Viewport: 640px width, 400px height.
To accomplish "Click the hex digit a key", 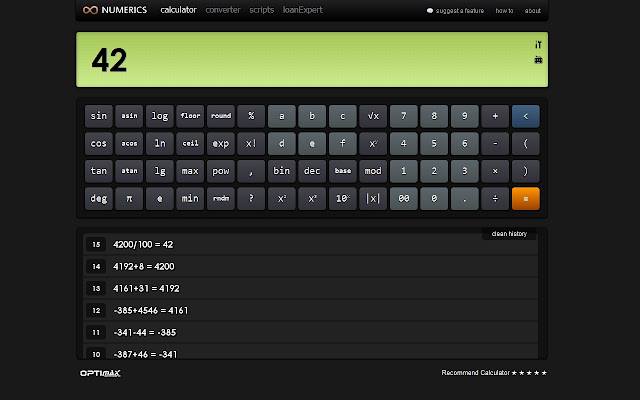I will pyautogui.click(x=282, y=116).
